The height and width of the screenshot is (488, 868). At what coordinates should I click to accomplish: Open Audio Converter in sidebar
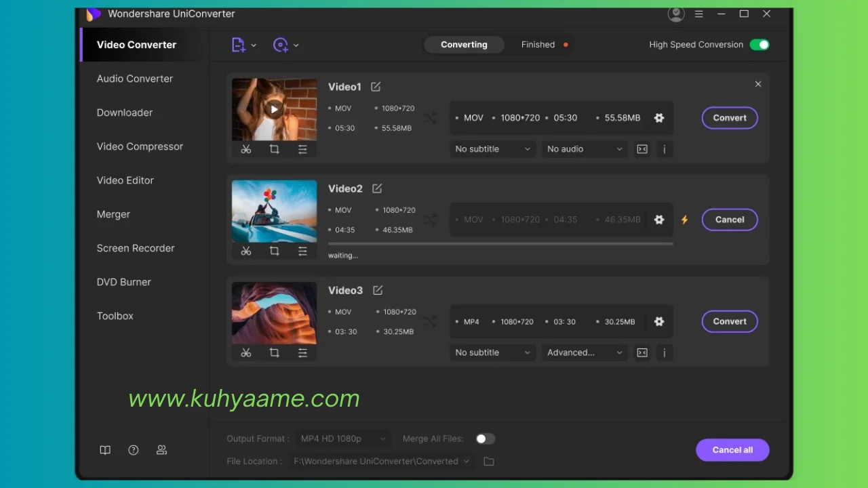(134, 79)
